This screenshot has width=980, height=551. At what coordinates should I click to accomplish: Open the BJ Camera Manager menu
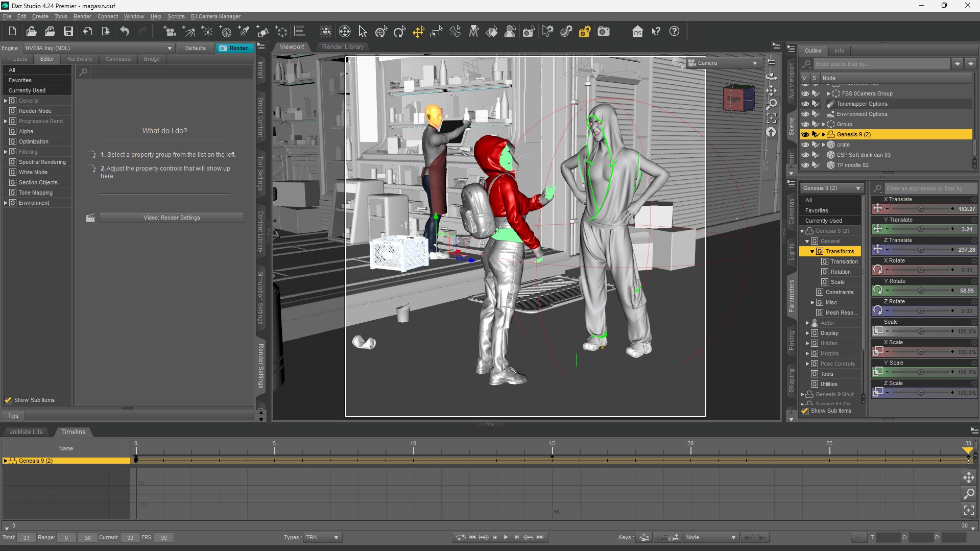tap(216, 16)
